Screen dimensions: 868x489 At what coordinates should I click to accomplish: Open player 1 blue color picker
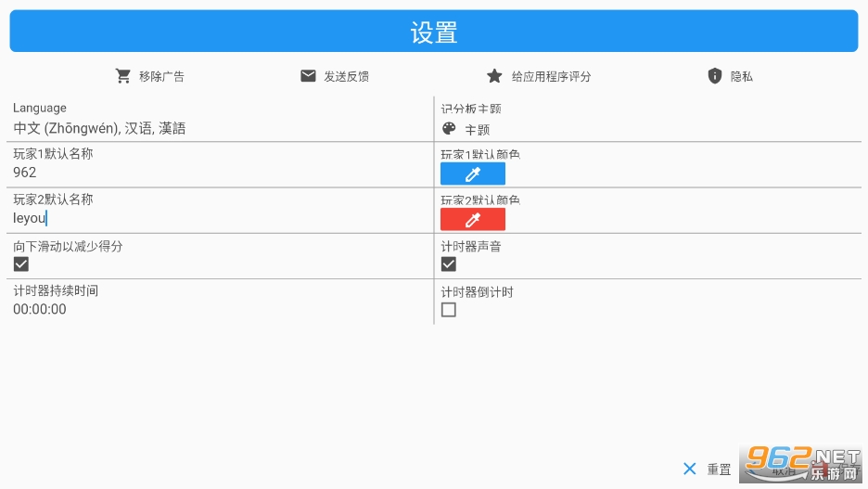[473, 174]
